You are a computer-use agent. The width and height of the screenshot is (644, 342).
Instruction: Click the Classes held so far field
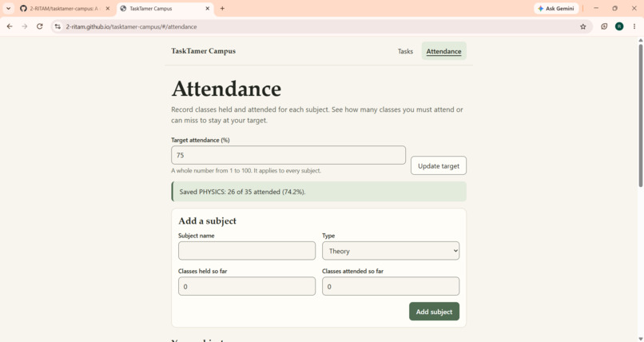click(246, 286)
